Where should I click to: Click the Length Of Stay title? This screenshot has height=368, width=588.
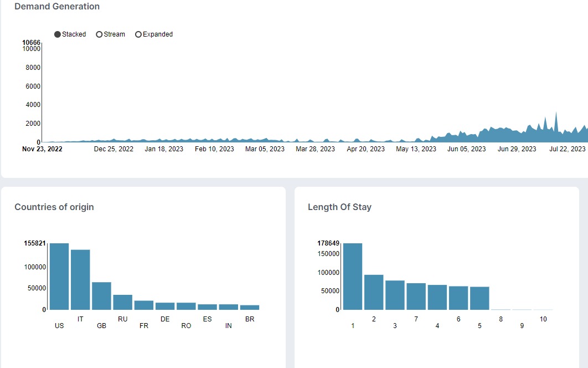tap(339, 207)
